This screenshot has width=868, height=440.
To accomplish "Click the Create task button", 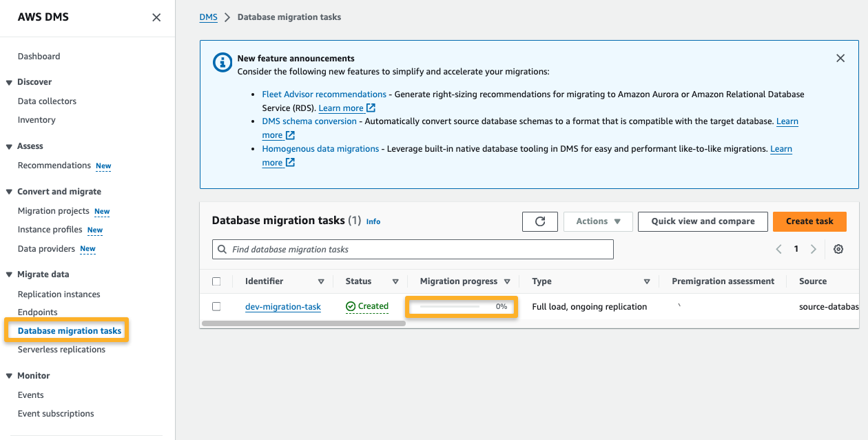I will coord(809,221).
